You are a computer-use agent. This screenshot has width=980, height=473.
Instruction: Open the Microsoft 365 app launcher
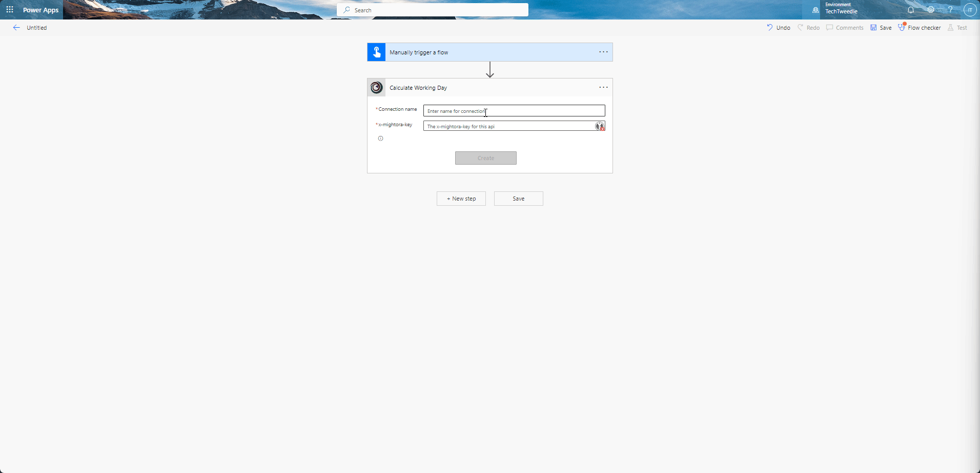(x=10, y=9)
